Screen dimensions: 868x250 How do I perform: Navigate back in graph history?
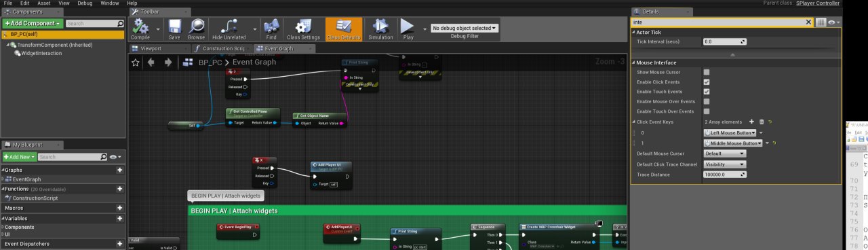point(151,62)
